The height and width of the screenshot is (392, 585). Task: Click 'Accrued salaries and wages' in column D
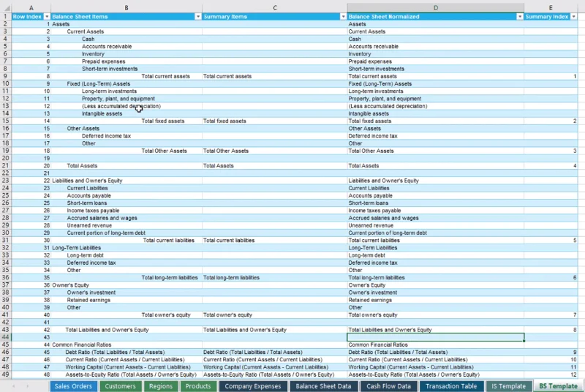383,218
